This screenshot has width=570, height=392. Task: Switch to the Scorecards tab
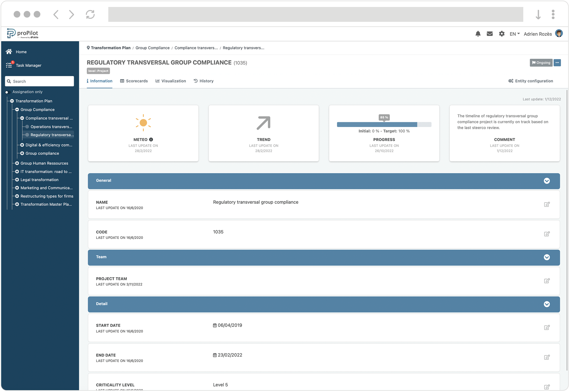click(134, 81)
